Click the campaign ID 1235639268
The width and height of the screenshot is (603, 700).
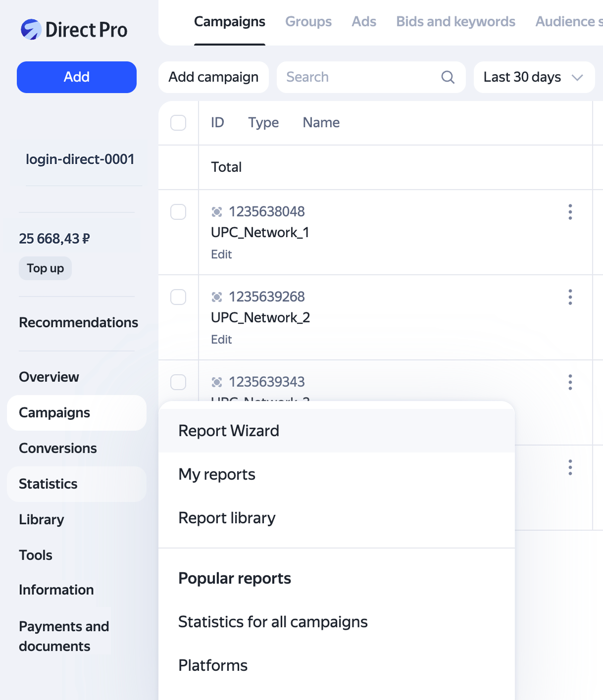(267, 297)
